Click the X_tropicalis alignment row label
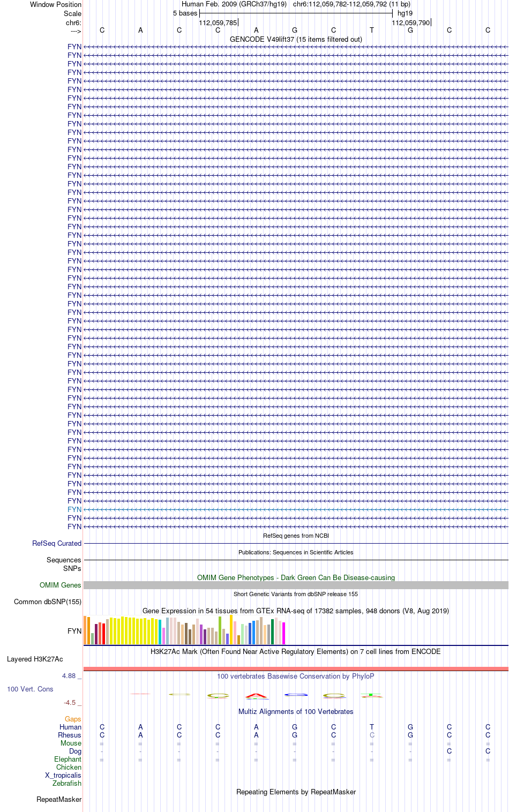 pos(63,775)
